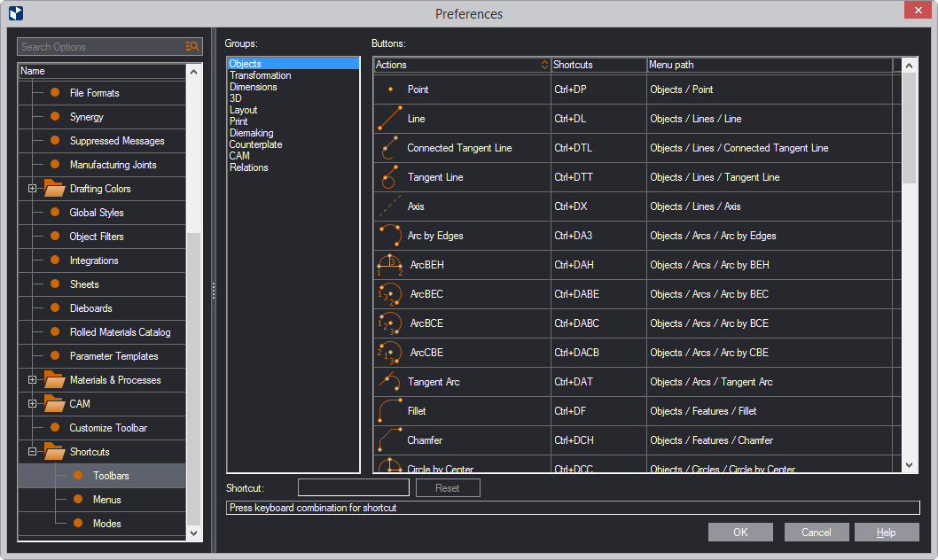Select the ArcBEH action icon

pos(389,265)
